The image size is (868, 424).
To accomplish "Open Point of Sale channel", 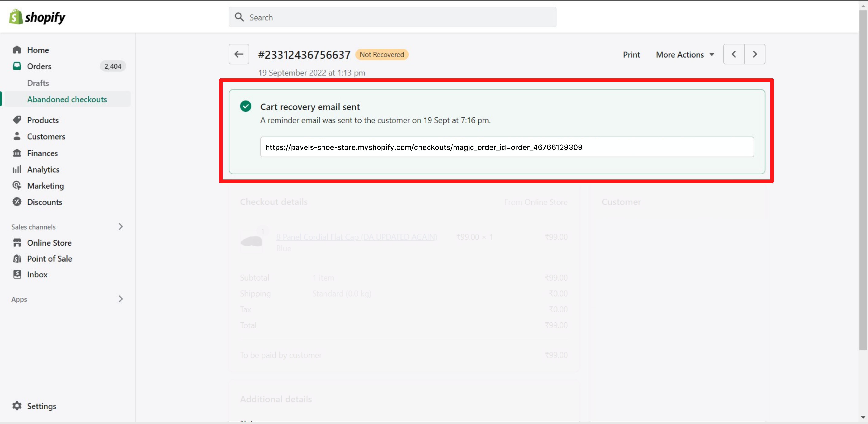I will click(50, 258).
